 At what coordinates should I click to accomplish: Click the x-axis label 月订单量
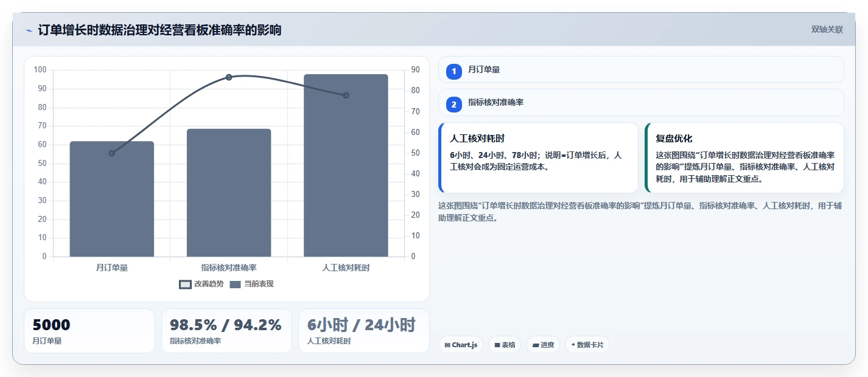point(112,268)
